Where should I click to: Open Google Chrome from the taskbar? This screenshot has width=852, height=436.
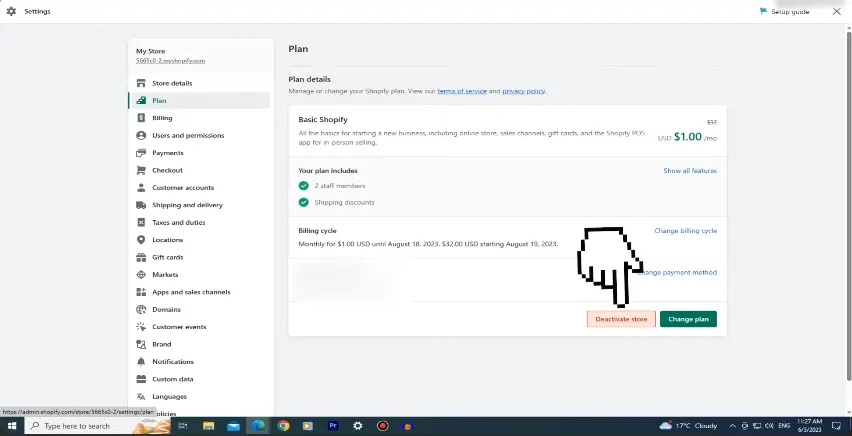(283, 426)
